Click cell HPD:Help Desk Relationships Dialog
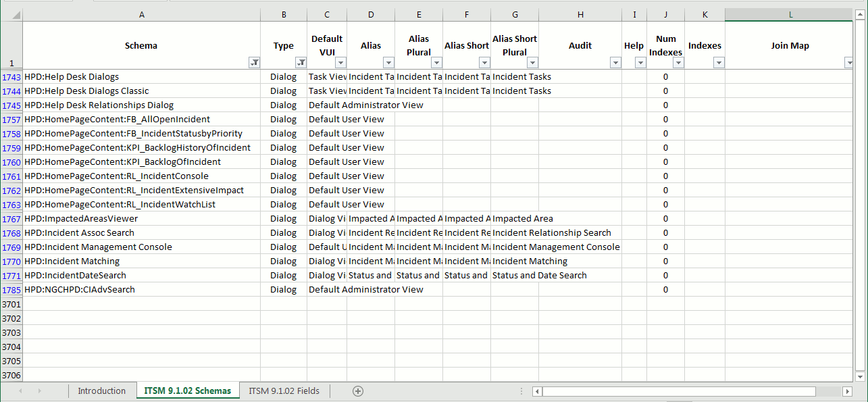Image resolution: width=868 pixels, height=402 pixels. (x=141, y=105)
